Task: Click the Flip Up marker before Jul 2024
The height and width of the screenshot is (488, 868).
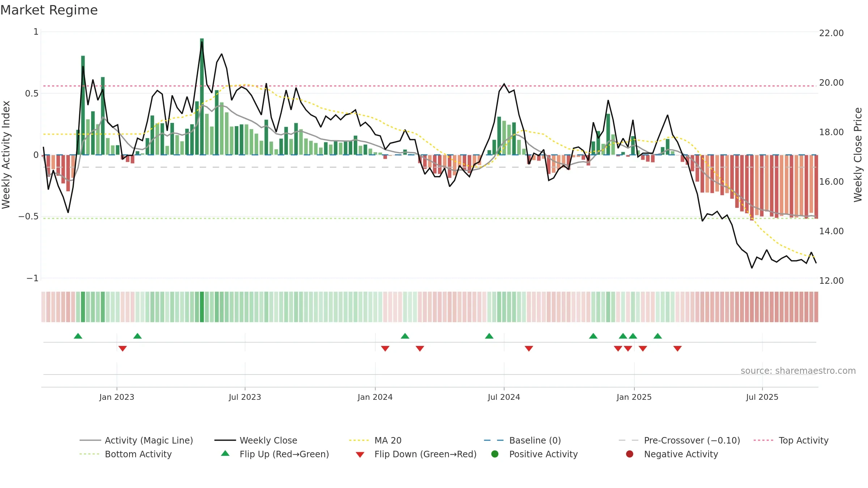Action: 489,336
